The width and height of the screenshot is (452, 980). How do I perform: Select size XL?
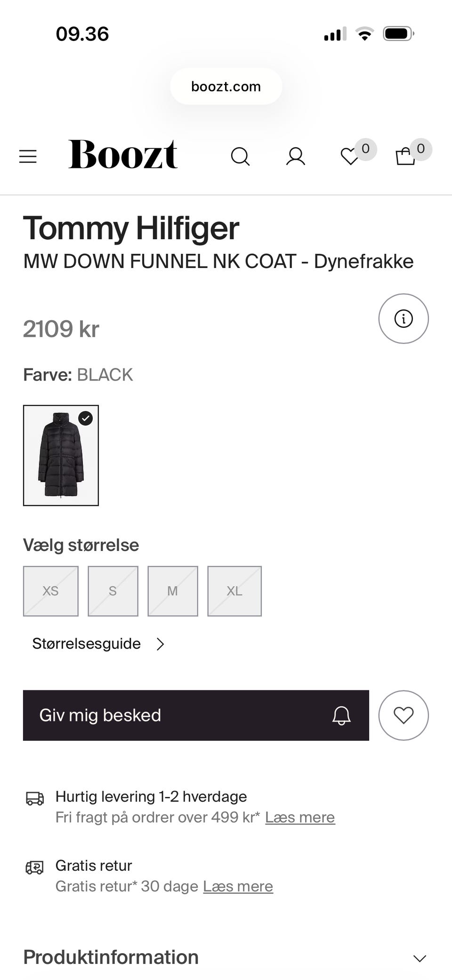(234, 591)
